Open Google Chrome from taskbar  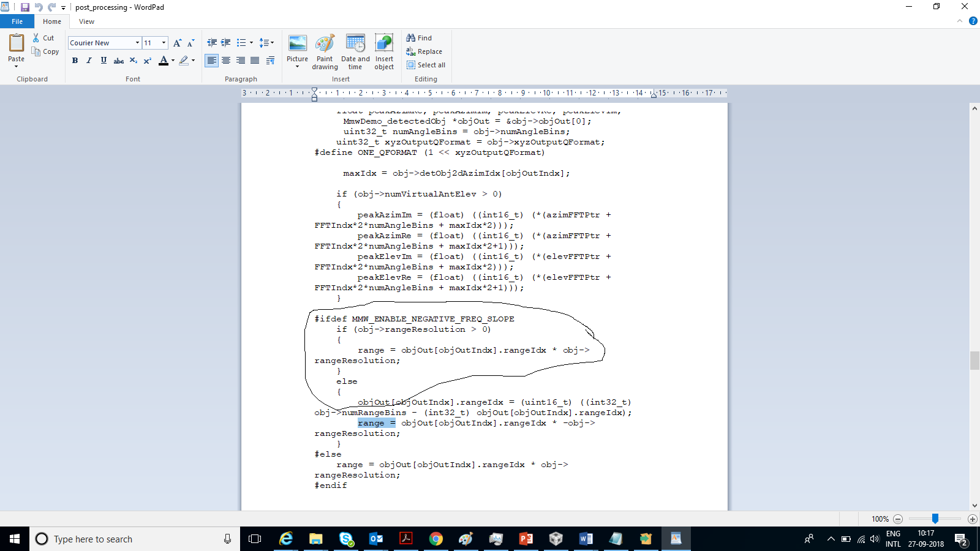436,539
